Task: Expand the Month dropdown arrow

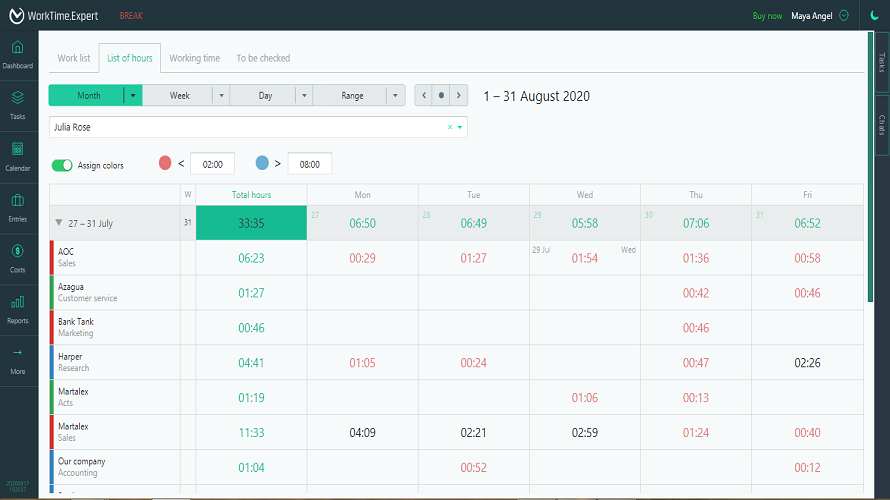Action: coord(132,96)
